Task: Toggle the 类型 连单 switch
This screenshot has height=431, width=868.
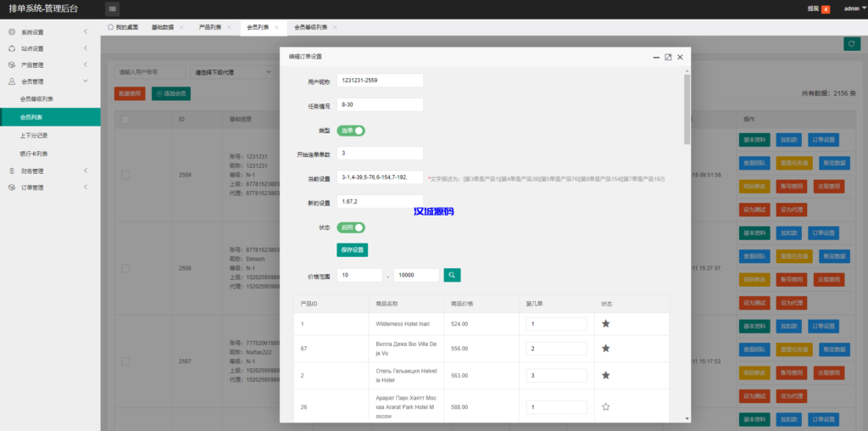Action: click(351, 131)
